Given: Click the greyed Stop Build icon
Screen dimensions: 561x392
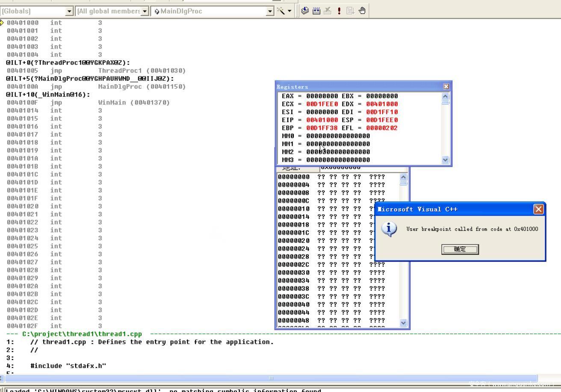Looking at the screenshot, I should (x=328, y=11).
